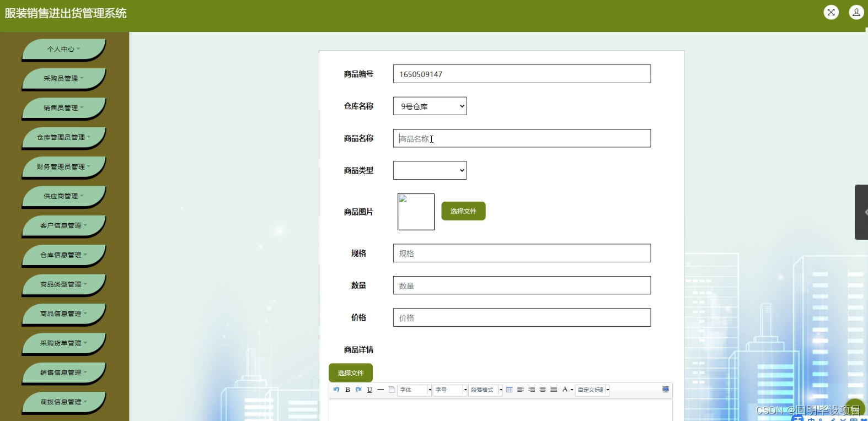Screen dimensions: 868x421
Task: Click 选择文件 button under 商品详情
Action: pyautogui.click(x=351, y=373)
